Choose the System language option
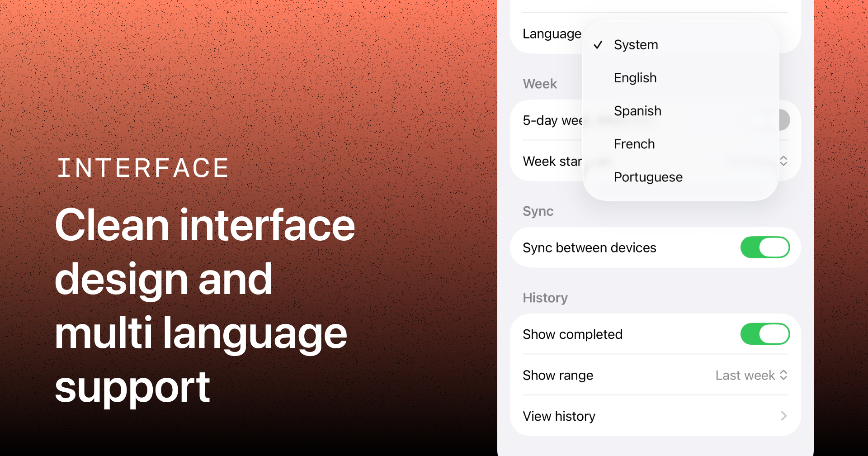 click(636, 45)
